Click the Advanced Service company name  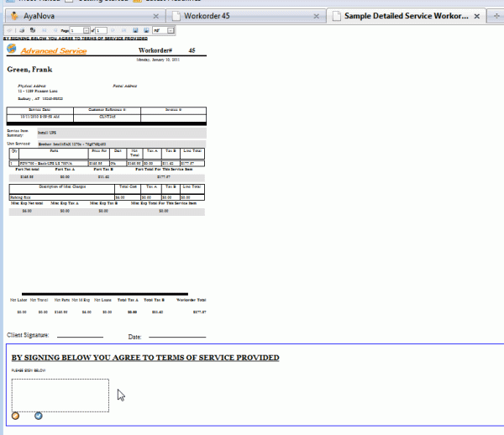54,50
